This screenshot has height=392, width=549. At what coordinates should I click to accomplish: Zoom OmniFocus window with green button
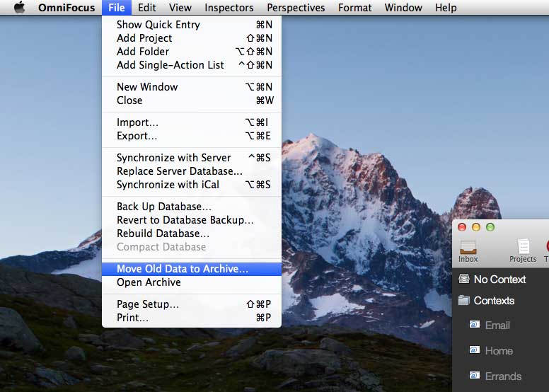pos(490,227)
